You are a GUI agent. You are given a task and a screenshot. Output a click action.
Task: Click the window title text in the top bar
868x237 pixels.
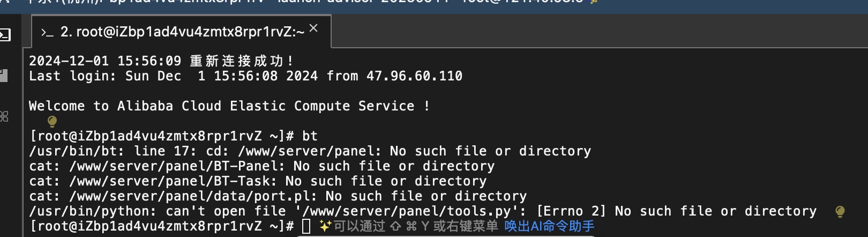pyautogui.click(x=300, y=2)
